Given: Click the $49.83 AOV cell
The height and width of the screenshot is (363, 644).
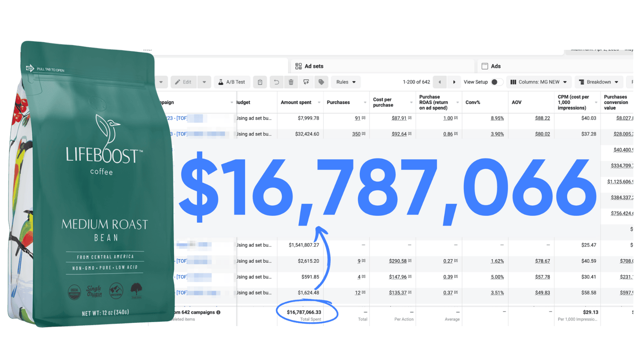Looking at the screenshot, I should click(542, 293).
